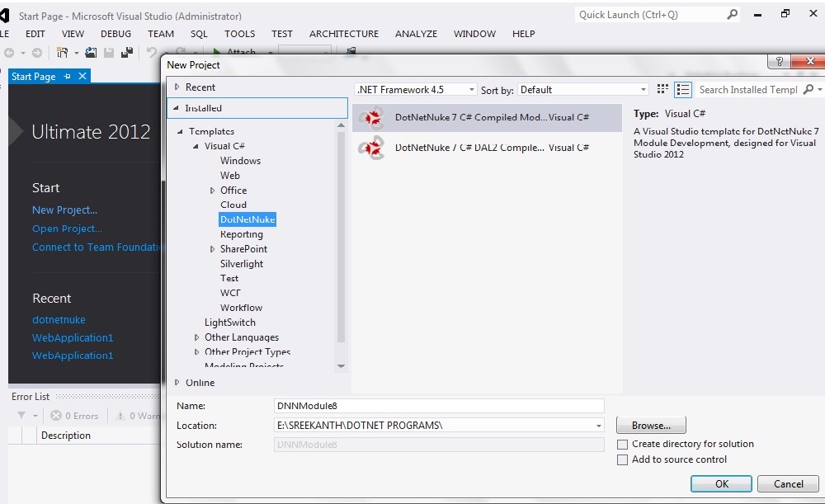Check Create directory for solution
The width and height of the screenshot is (825, 504).
point(622,445)
